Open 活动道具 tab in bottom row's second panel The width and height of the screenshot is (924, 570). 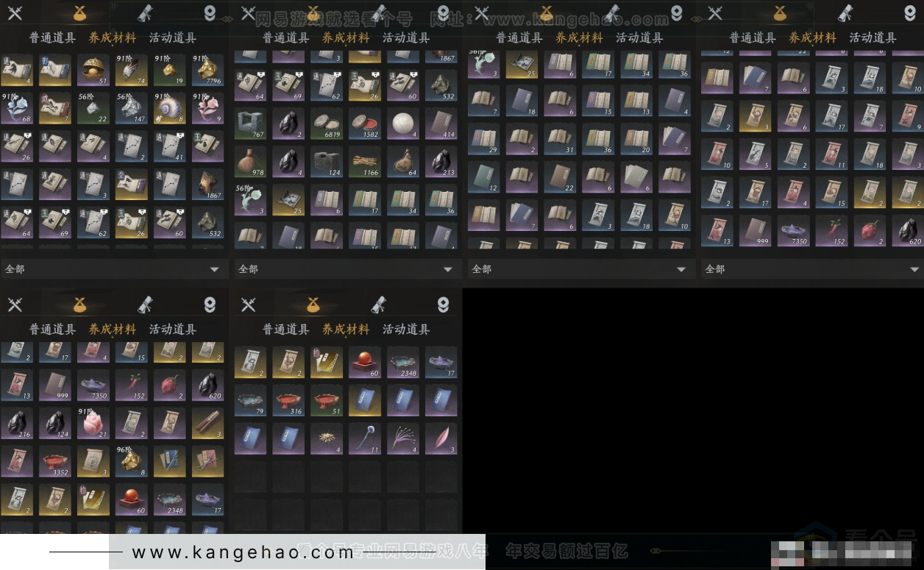click(406, 329)
